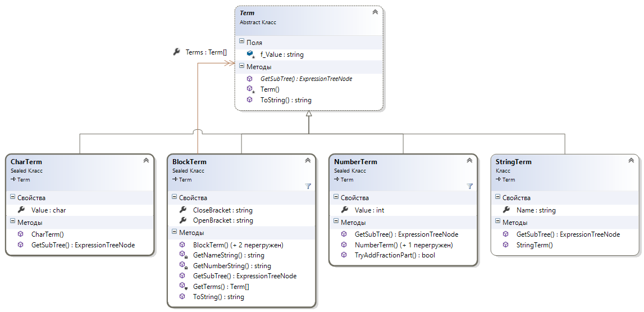This screenshot has height=312, width=644.
Task: Select the StringTerm() constructor member
Action: click(x=535, y=245)
